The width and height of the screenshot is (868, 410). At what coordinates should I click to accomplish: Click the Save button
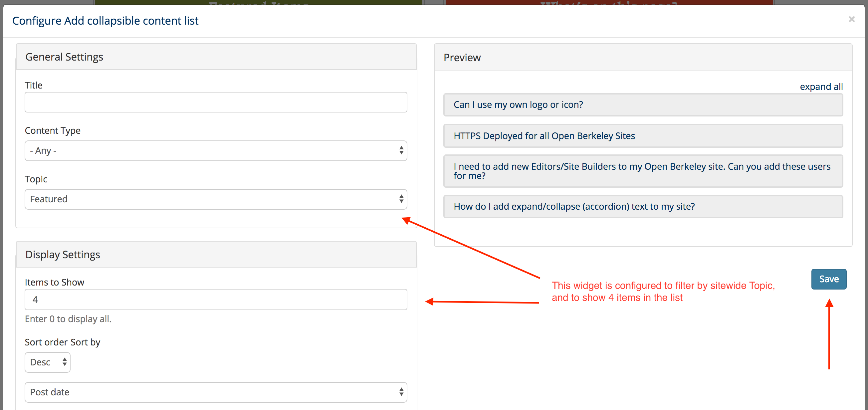click(x=829, y=279)
